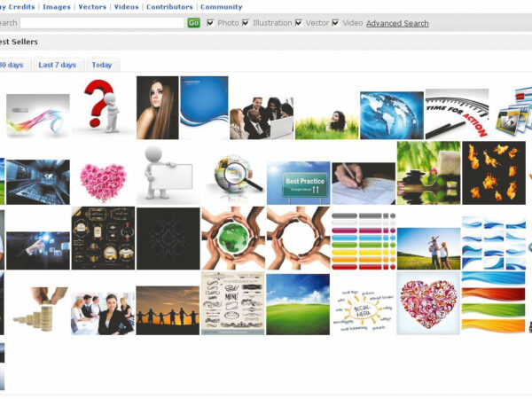Open the red question mark figure image
The width and height of the screenshot is (532, 399).
[x=102, y=106]
